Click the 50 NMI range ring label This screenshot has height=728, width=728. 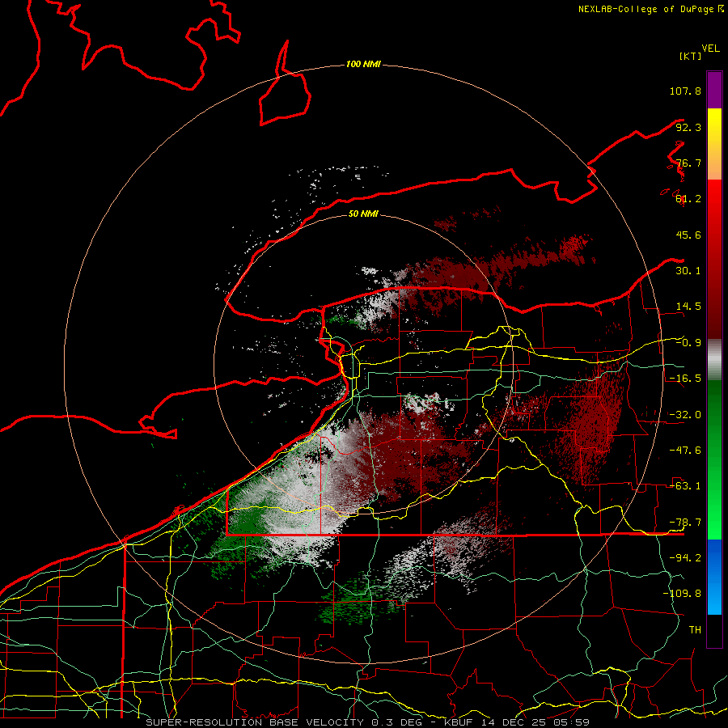click(x=363, y=214)
